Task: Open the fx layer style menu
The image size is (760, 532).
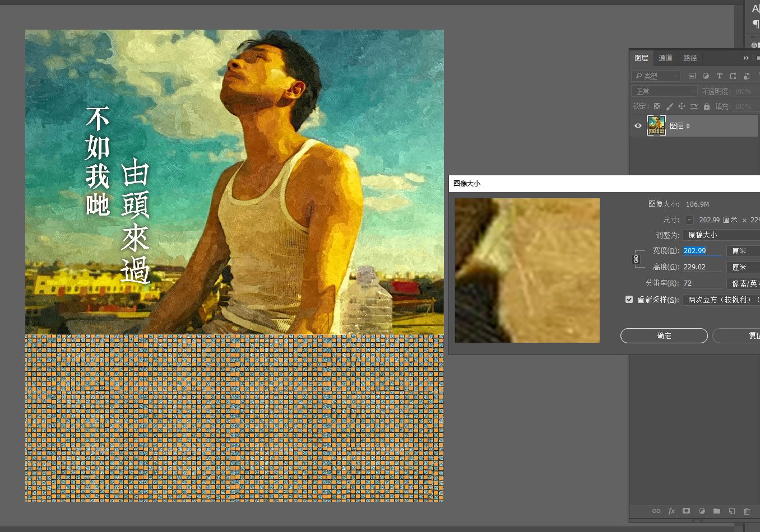Action: coord(671,511)
